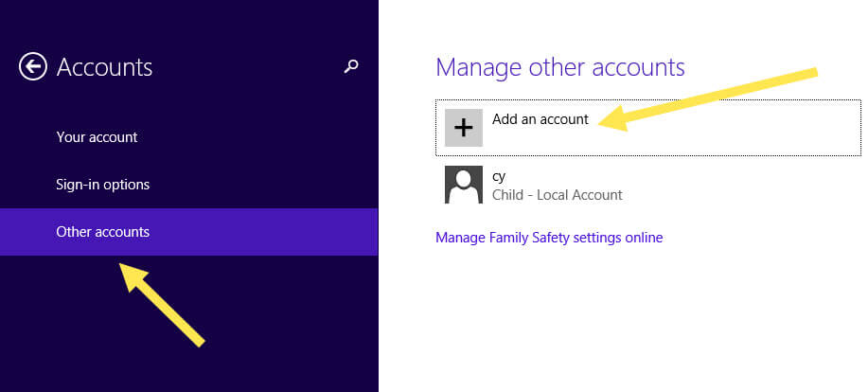Image resolution: width=868 pixels, height=392 pixels.
Task: Click blank sidebar area above Accounts title
Action: tap(189, 19)
